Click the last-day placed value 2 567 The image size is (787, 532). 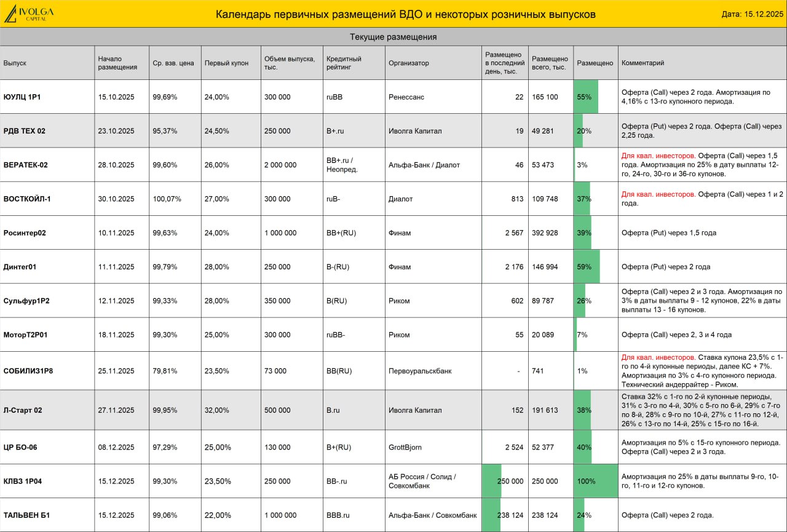(515, 233)
